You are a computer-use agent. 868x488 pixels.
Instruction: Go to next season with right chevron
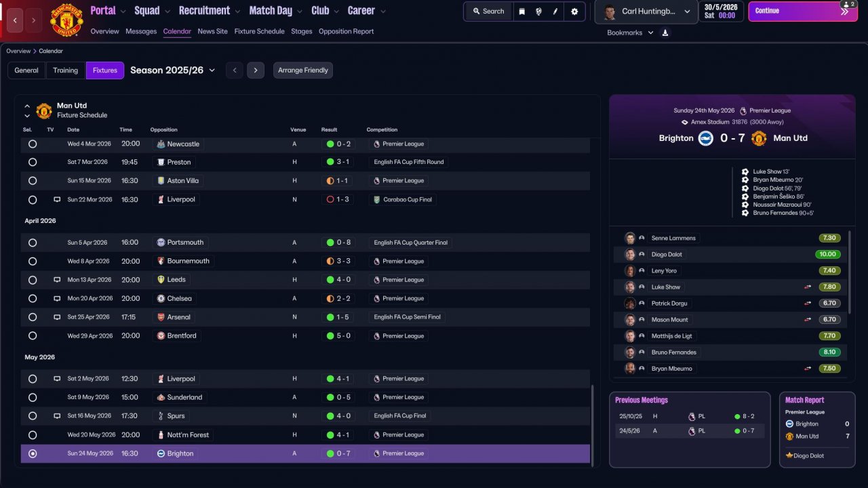pyautogui.click(x=256, y=70)
